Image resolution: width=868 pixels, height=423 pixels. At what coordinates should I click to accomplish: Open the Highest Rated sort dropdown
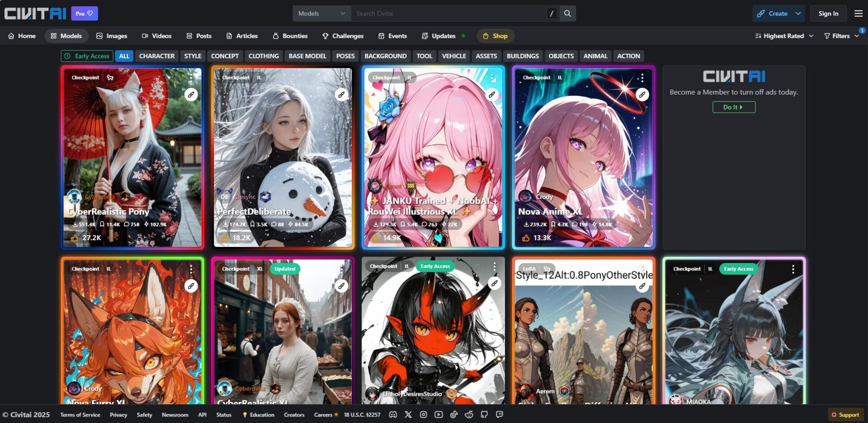coord(784,36)
